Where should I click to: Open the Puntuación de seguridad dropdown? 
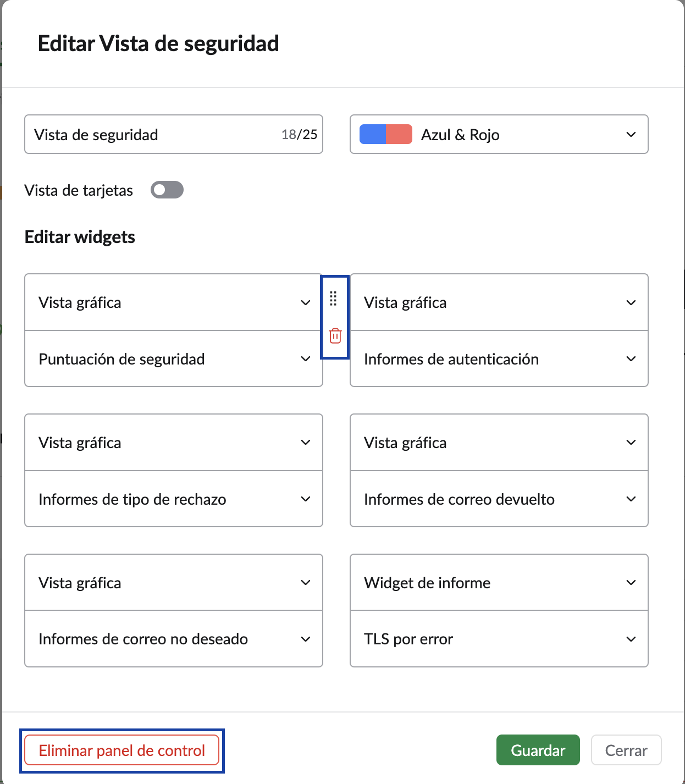click(x=306, y=359)
